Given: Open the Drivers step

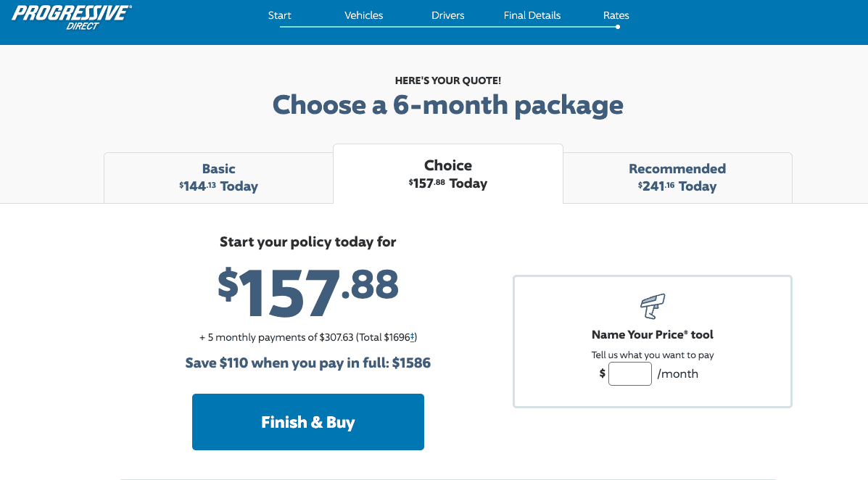Looking at the screenshot, I should click(x=447, y=15).
